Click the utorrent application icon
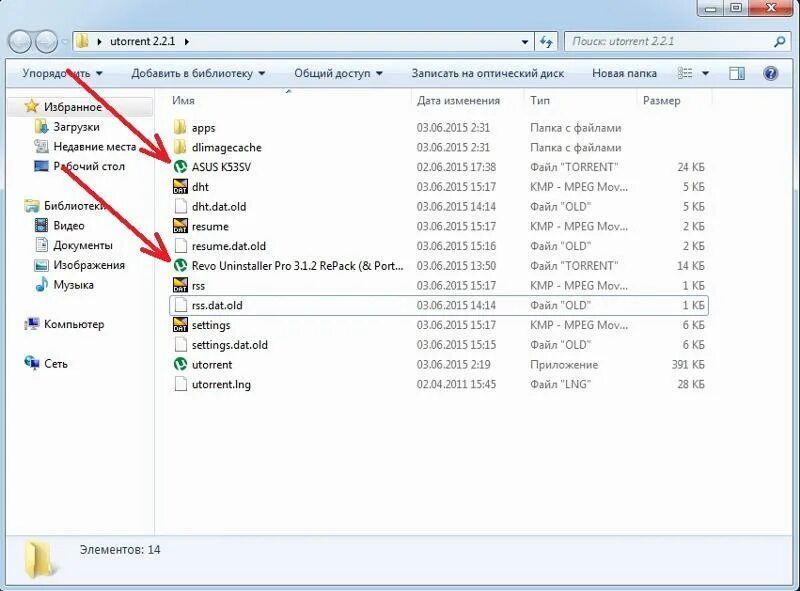Viewport: 800px width, 591px height. pos(181,364)
